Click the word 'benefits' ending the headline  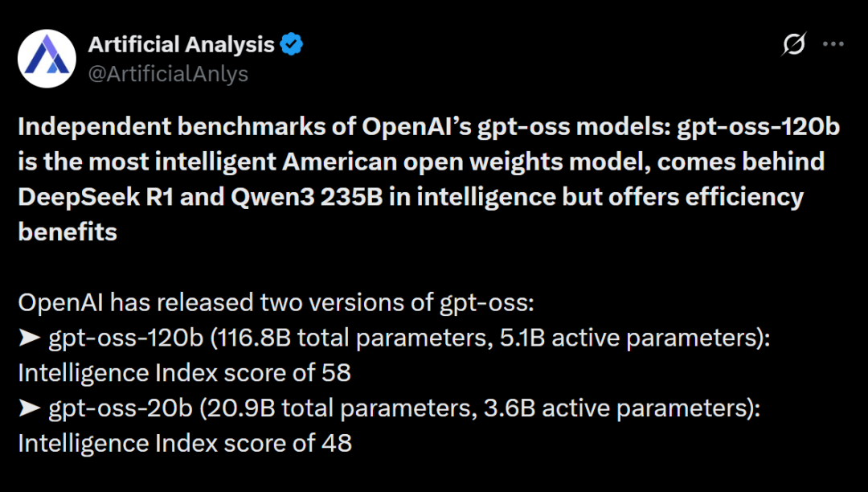(x=68, y=232)
